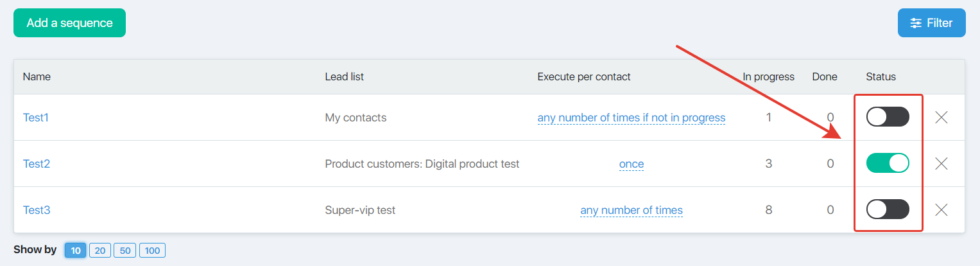
Task: Set page size to 50
Action: point(125,251)
